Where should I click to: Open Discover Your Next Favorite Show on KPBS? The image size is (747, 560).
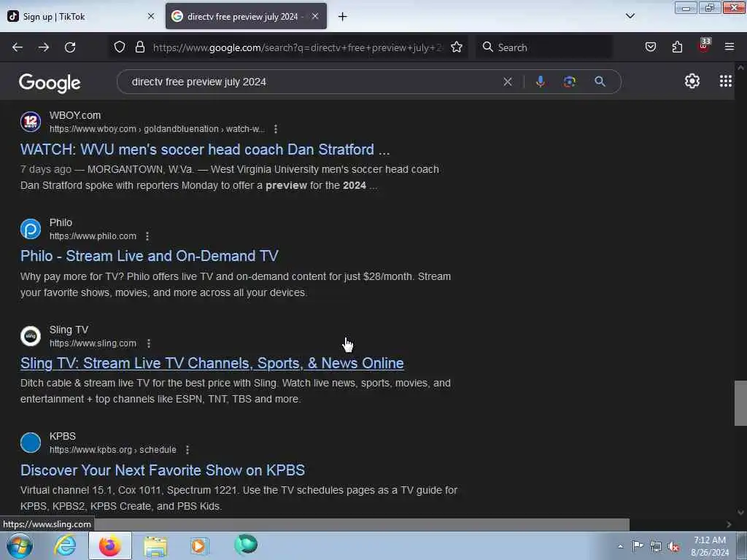(x=163, y=470)
